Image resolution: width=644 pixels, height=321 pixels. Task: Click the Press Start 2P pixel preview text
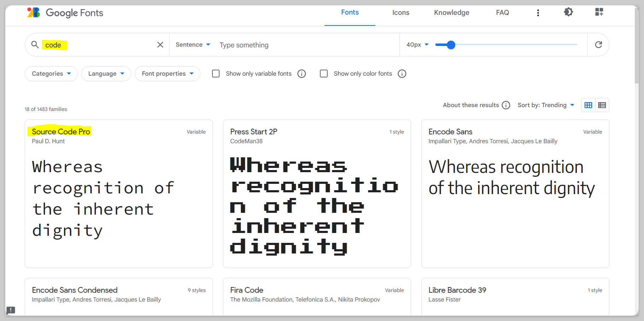coord(314,206)
